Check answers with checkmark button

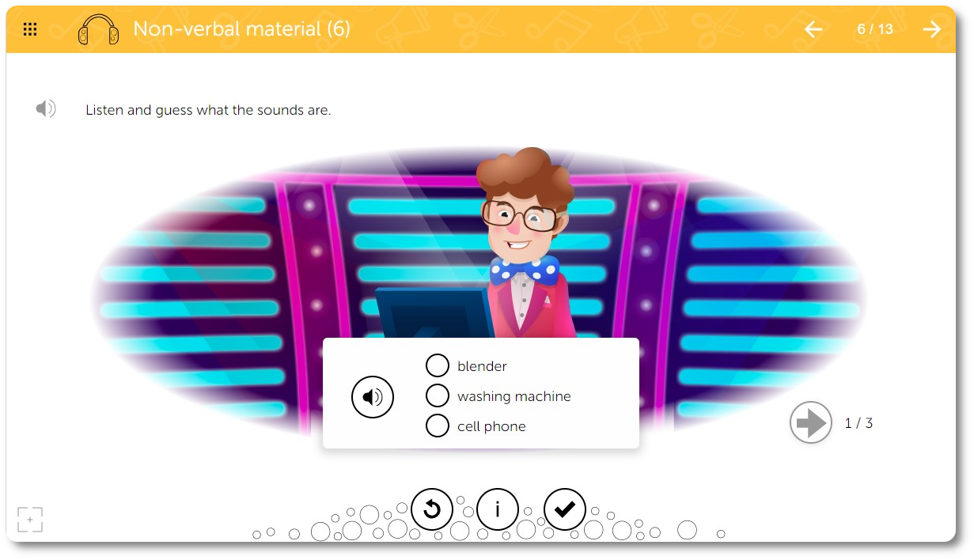click(565, 509)
